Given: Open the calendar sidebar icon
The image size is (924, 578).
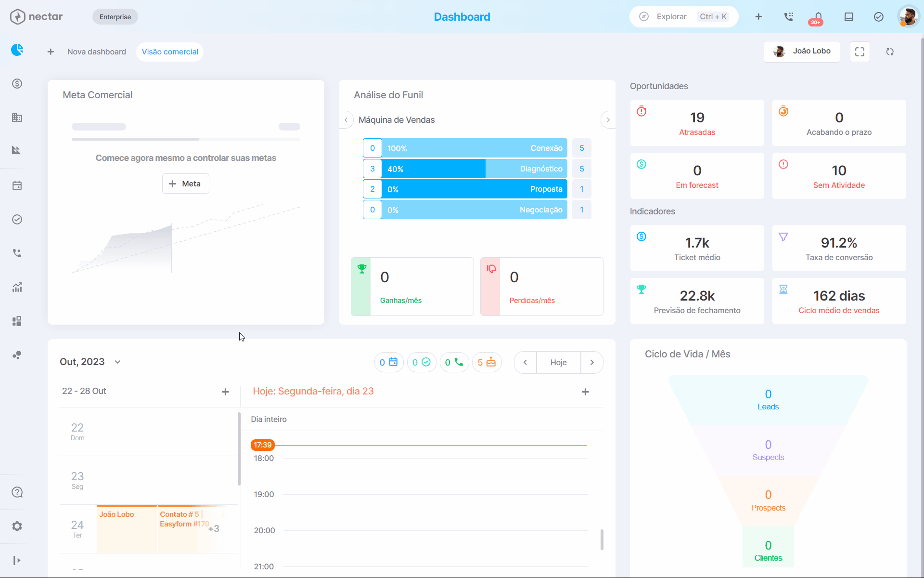Looking at the screenshot, I should click(17, 185).
